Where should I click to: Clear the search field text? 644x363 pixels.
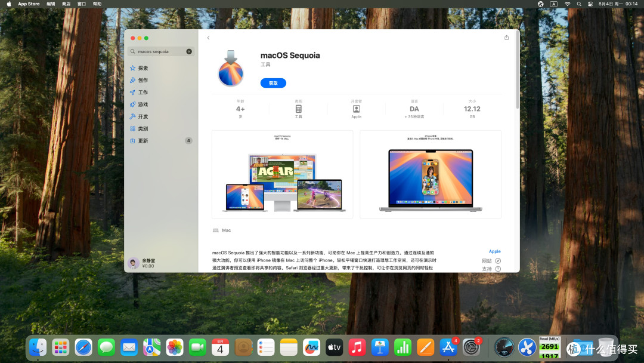coord(189,51)
